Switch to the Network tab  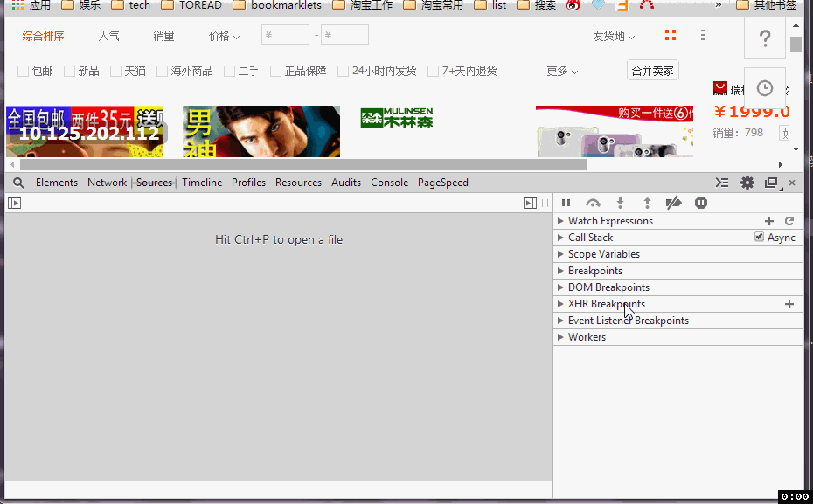107,183
